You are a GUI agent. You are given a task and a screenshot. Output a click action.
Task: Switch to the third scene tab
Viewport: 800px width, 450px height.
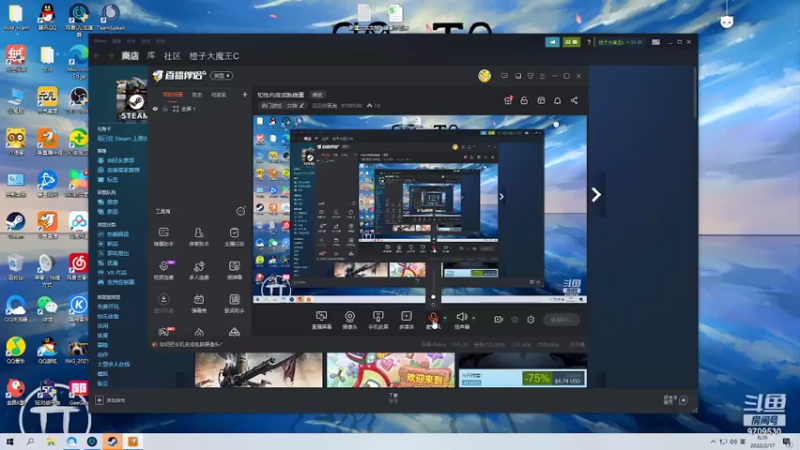(x=218, y=94)
